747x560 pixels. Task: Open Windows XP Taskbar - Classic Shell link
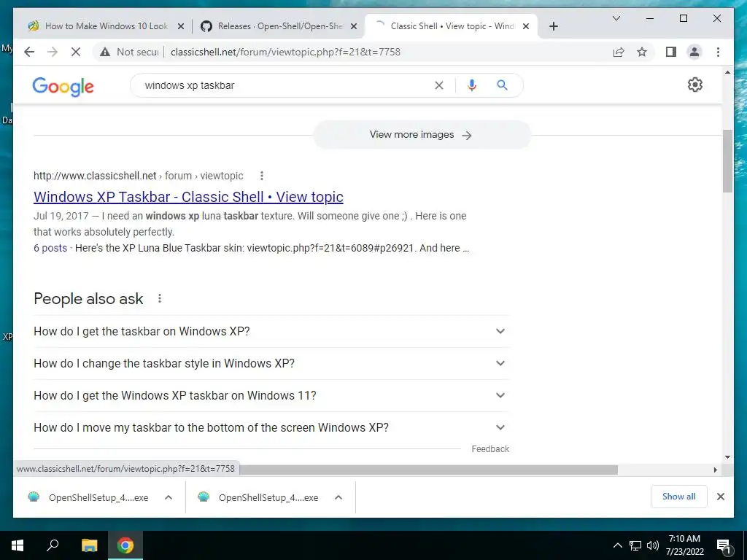(188, 197)
